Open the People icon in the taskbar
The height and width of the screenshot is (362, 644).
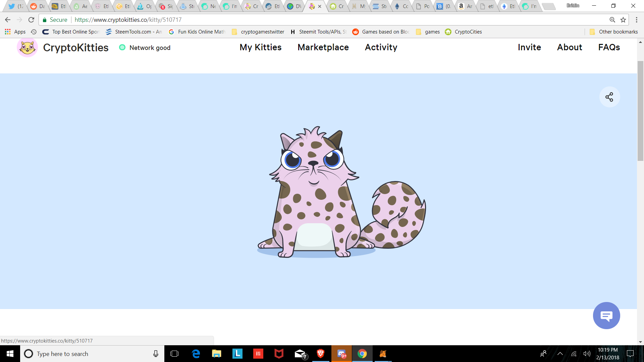coord(543,354)
